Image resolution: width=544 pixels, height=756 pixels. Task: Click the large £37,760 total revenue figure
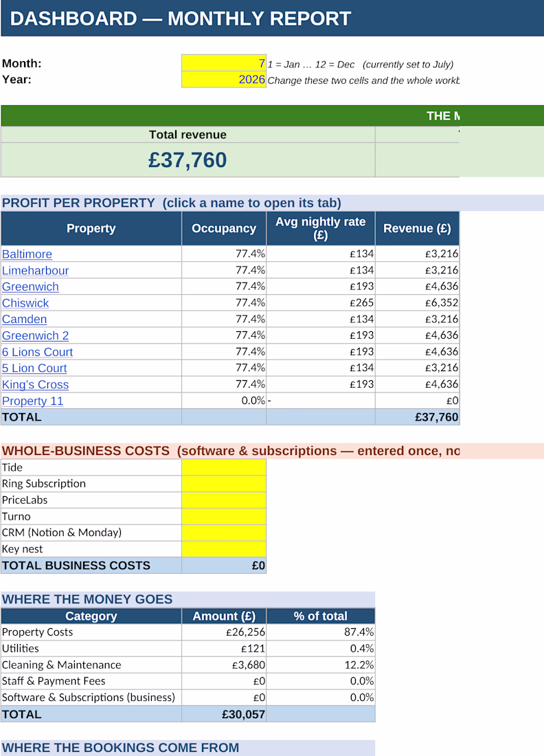coord(188,160)
